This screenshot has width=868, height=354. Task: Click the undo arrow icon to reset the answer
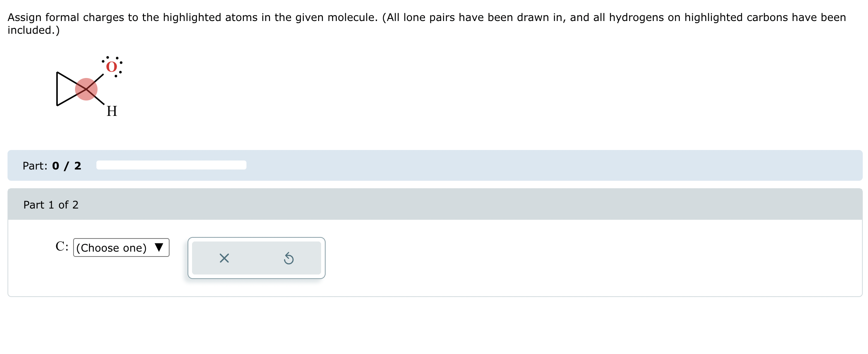289,258
